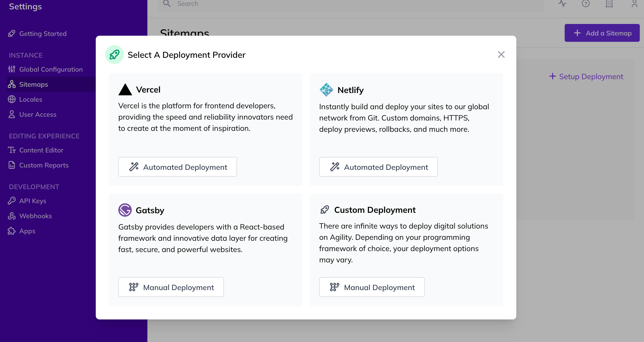Click the search magnifier icon

[167, 4]
